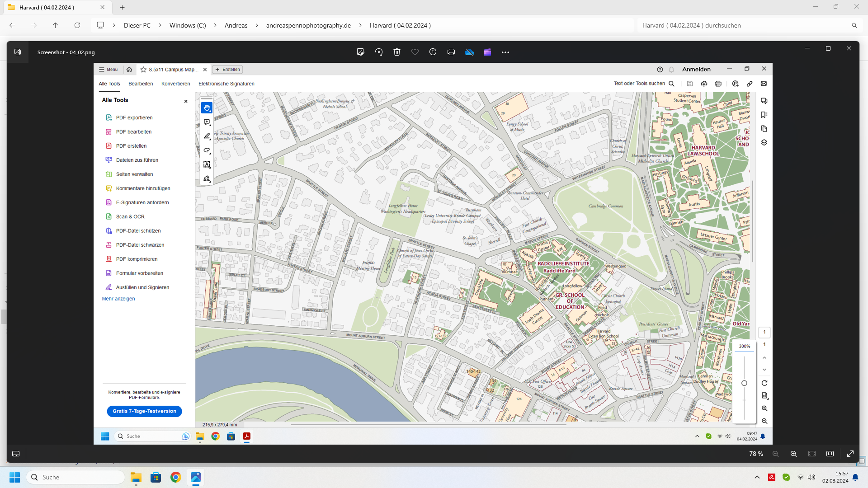This screenshot has height=488, width=868.
Task: Open File Explorer from the bottom taskbar
Action: [136, 477]
